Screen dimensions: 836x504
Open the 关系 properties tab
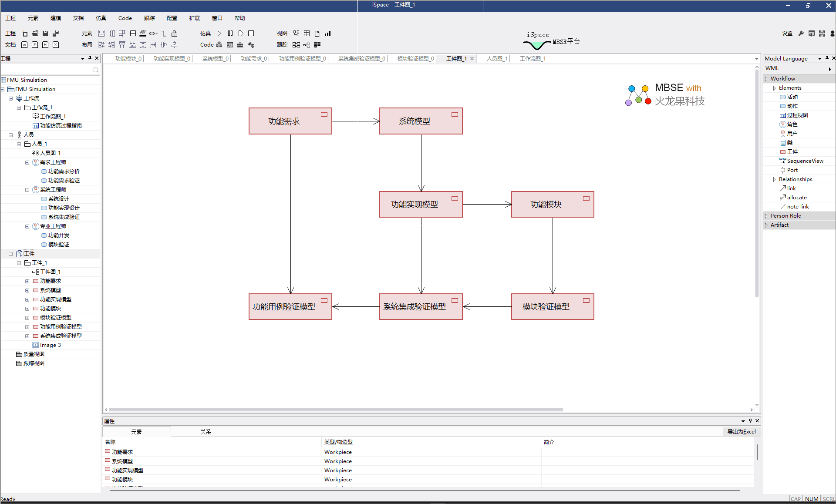pos(206,432)
